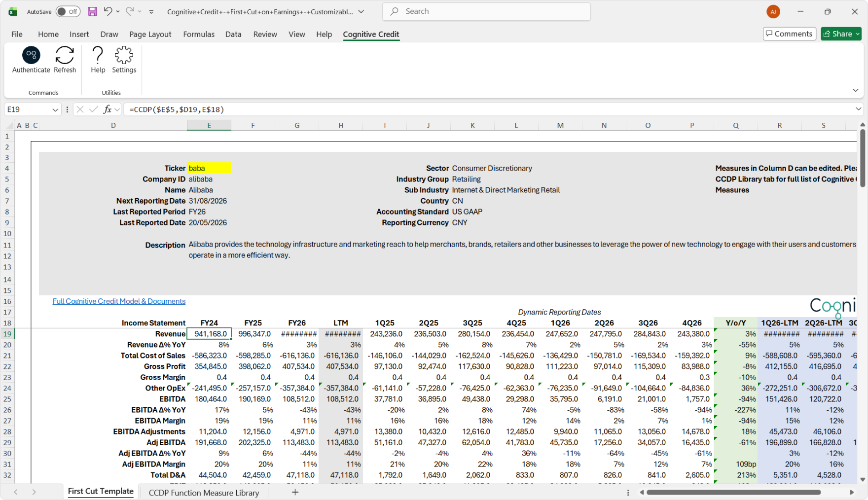Select the Company ID cell alibaba

pos(209,179)
